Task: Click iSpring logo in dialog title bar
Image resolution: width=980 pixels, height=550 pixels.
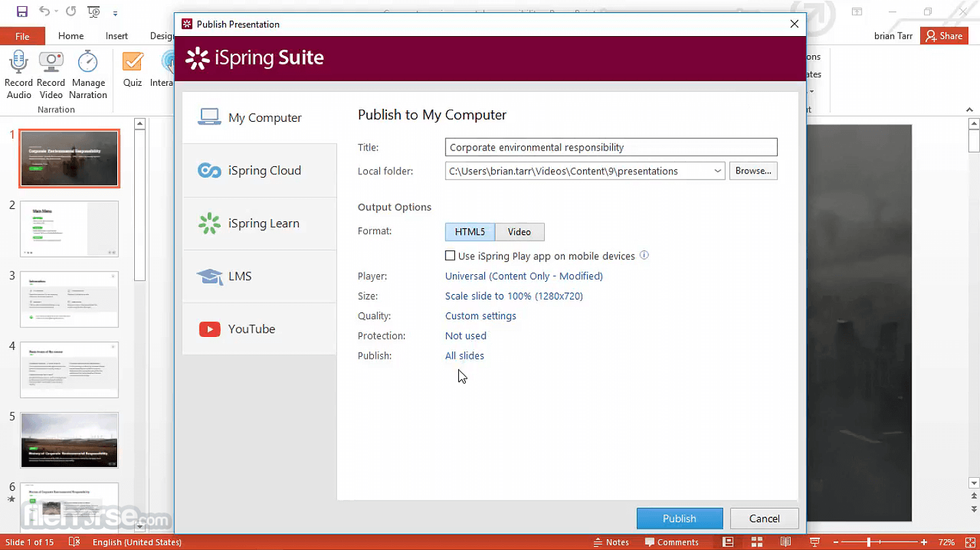Action: tap(187, 24)
